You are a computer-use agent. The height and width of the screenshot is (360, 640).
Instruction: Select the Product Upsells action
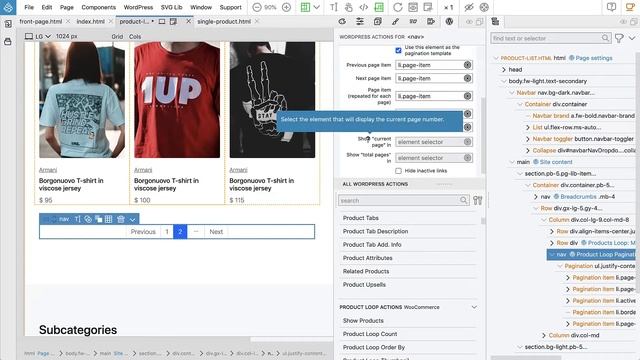pos(364,284)
